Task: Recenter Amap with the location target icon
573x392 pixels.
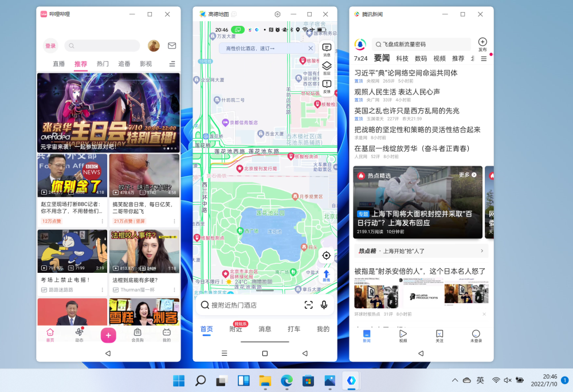Action: 327,256
